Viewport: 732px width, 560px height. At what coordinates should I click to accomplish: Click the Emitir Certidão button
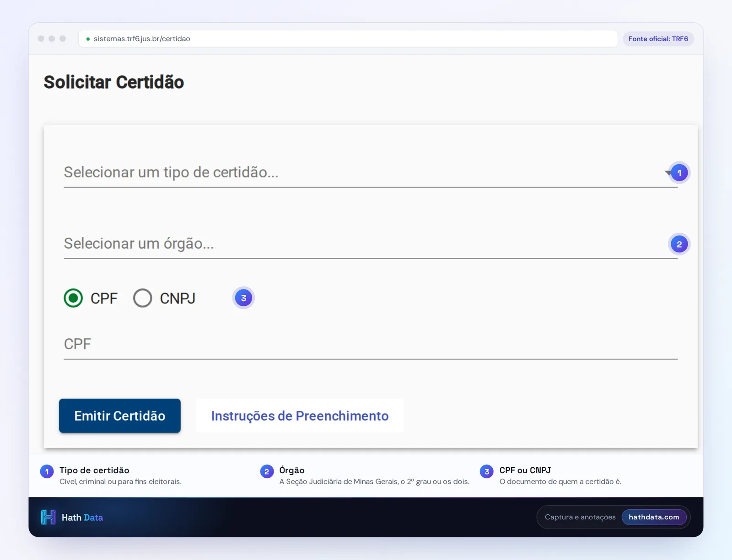(x=120, y=416)
